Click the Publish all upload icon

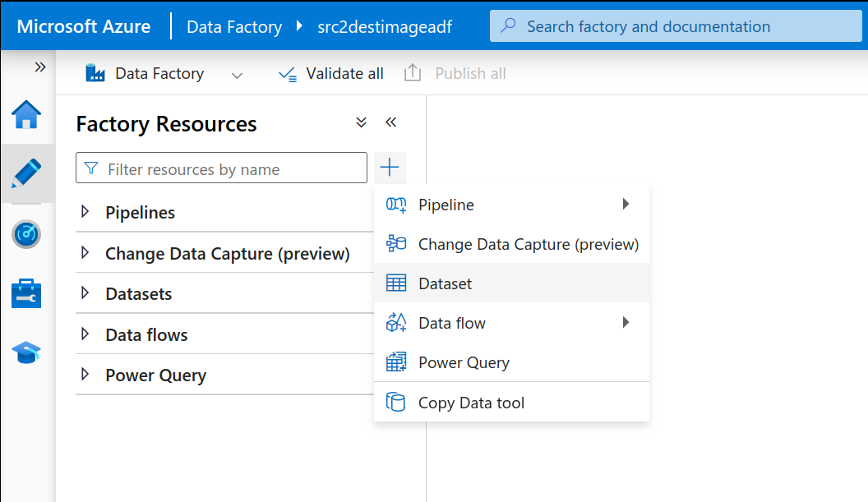(x=413, y=73)
